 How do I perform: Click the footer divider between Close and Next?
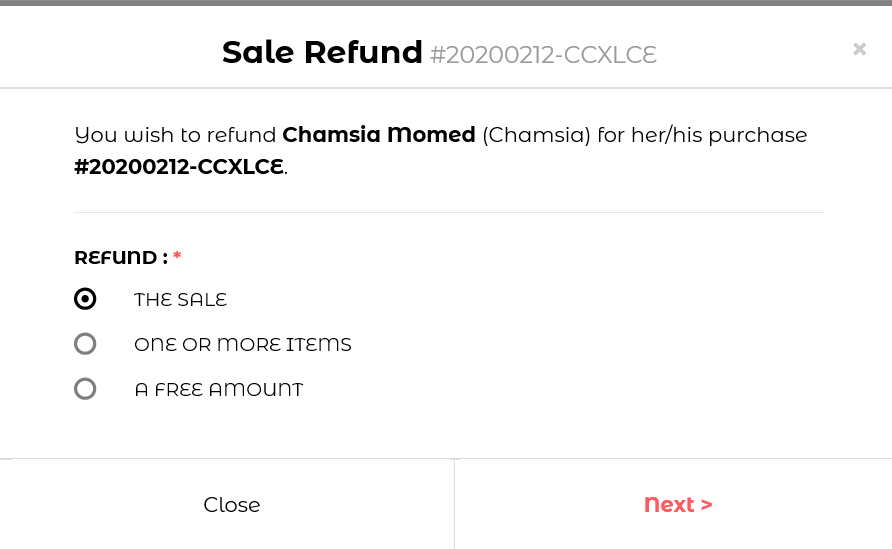(454, 504)
